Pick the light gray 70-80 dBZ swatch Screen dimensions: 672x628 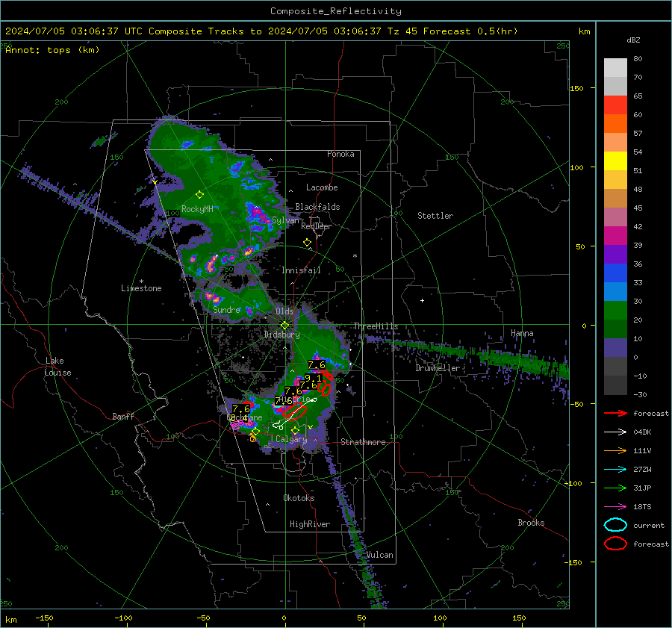[615, 67]
